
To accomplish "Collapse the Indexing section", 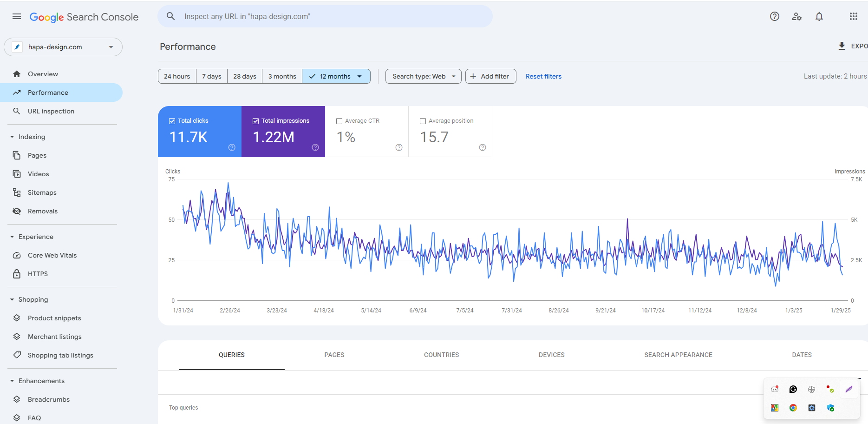I will [x=12, y=137].
